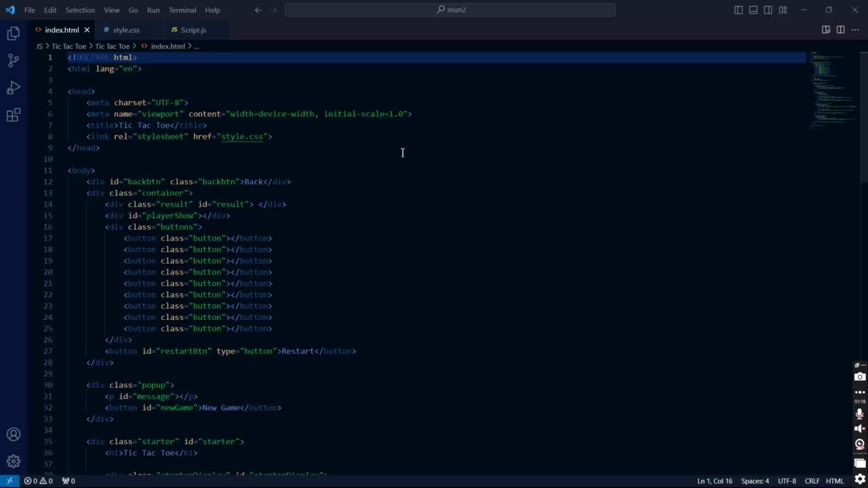
Task: Open the Customize Layout icon
Action: [x=783, y=10]
